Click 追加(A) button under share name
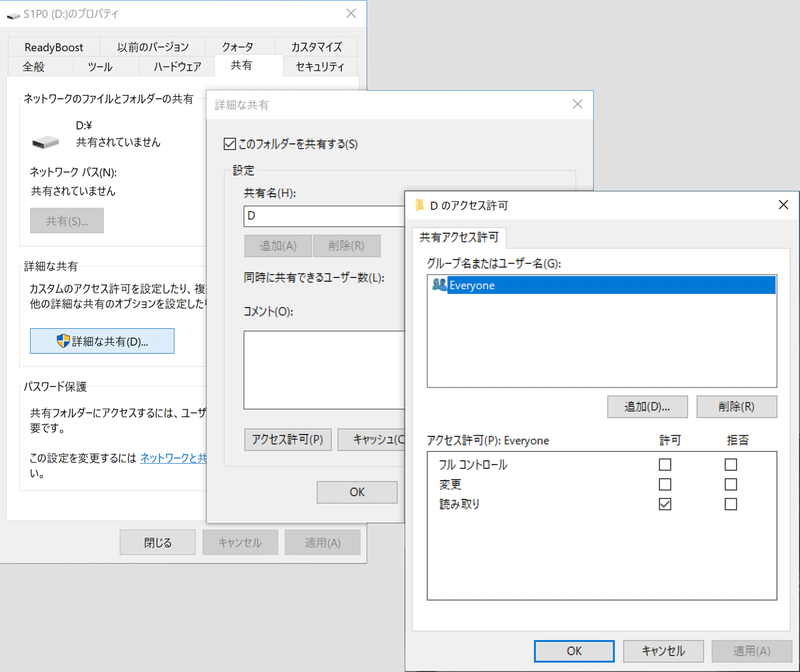 pyautogui.click(x=278, y=246)
